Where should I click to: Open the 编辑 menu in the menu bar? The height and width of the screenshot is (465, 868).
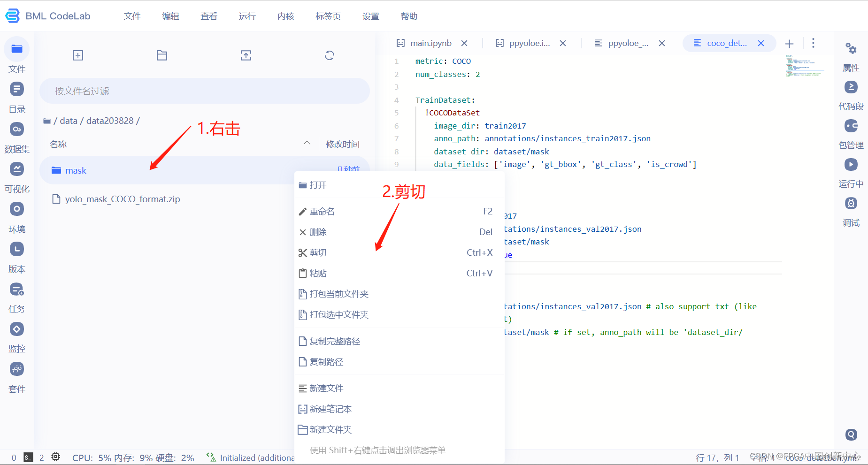tap(170, 16)
